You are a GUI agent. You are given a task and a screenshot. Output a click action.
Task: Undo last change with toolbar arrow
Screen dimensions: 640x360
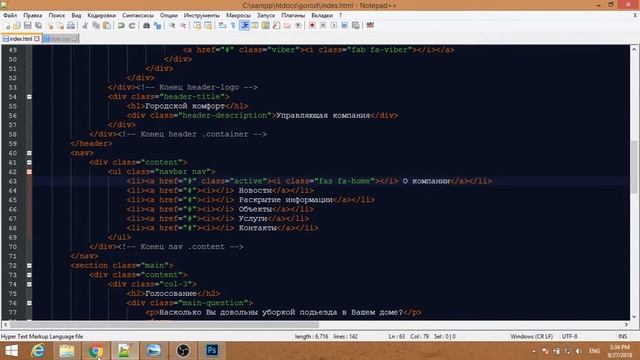click(x=121, y=25)
